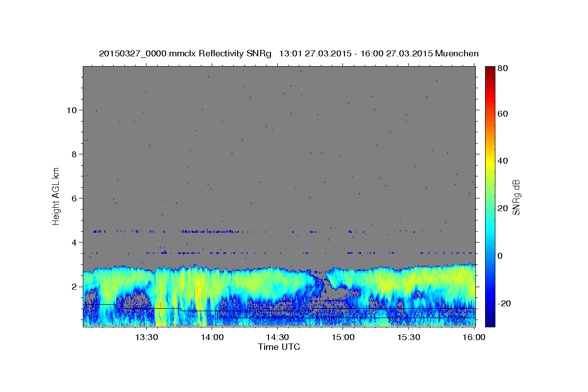Viewport: 588px width, 392px height.
Task: Click the height tick label 2
Action: (74, 286)
